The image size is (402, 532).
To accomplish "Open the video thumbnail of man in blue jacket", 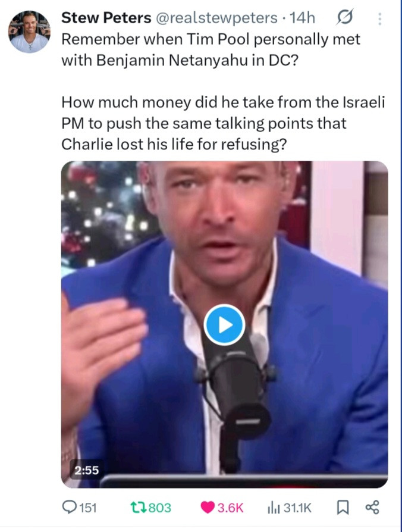I will point(224,324).
